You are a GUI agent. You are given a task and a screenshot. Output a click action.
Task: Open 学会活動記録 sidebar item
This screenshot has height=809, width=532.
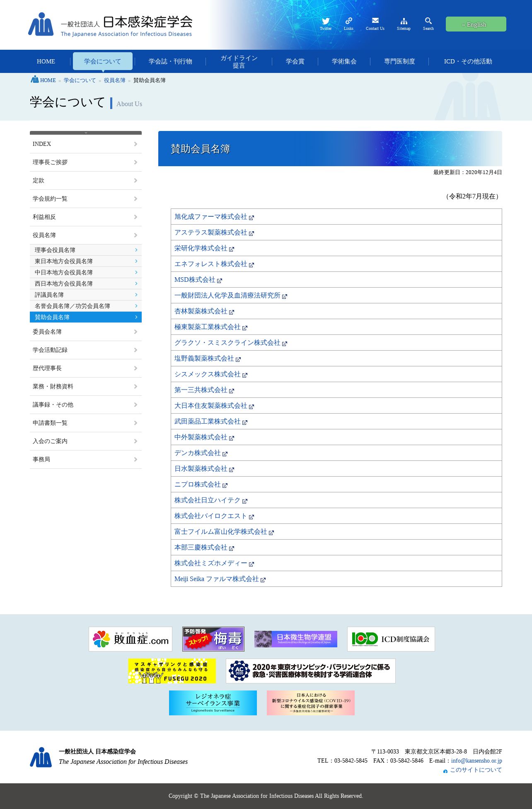tap(86, 350)
